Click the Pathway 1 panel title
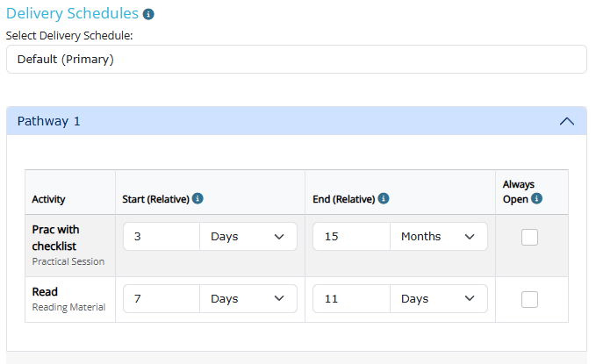 [49, 121]
